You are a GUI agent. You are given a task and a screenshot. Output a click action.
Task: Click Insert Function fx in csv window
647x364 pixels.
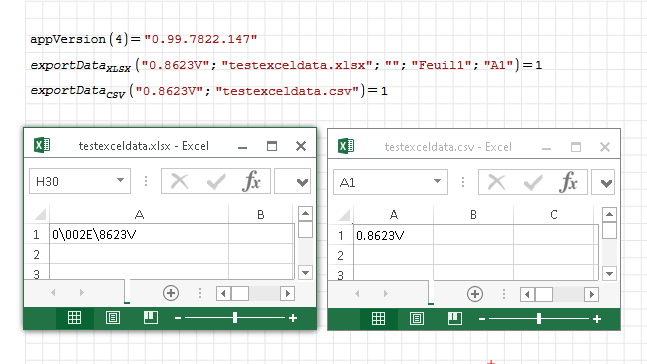pyautogui.click(x=569, y=182)
